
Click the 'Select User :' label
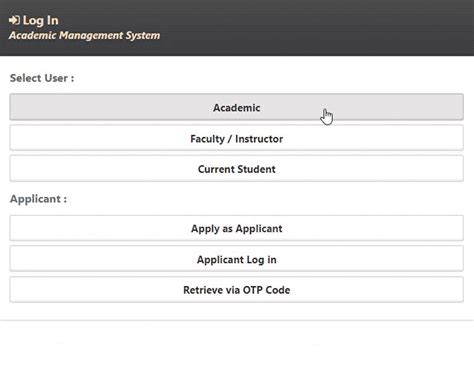[42, 78]
